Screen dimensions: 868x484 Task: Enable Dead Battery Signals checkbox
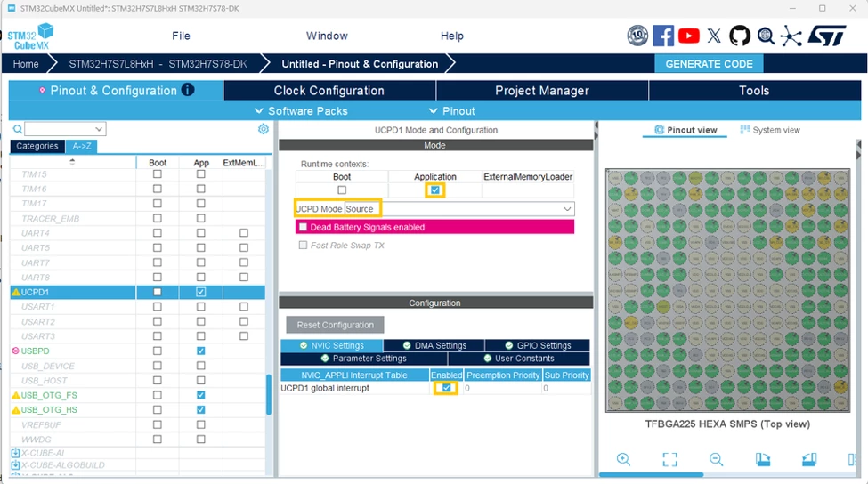point(303,227)
